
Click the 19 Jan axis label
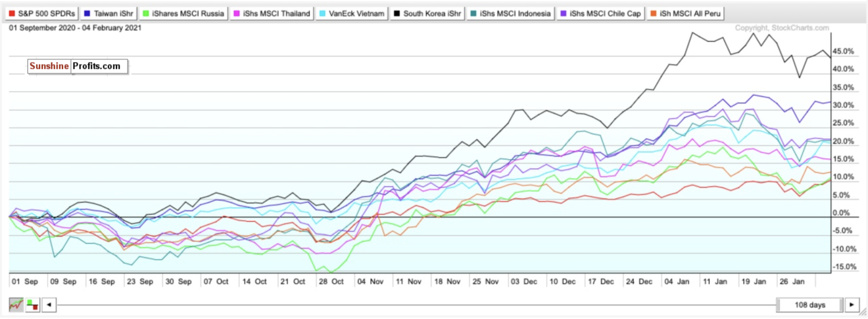(x=753, y=282)
